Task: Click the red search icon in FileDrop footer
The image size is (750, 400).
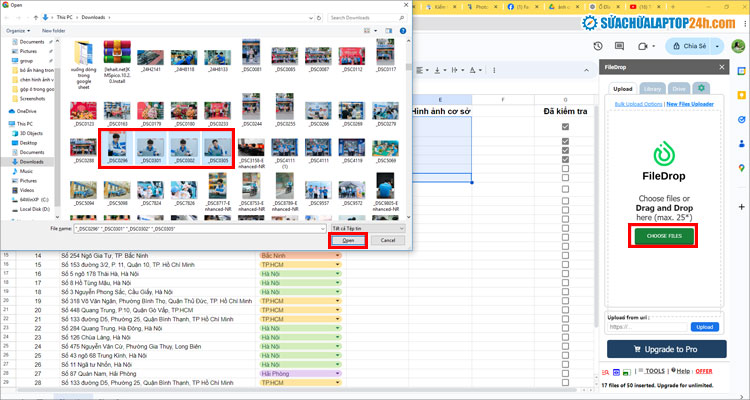Action: coord(605,372)
